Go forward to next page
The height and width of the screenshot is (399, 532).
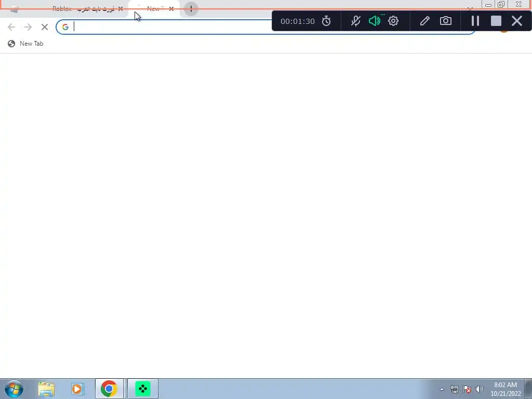click(x=28, y=27)
